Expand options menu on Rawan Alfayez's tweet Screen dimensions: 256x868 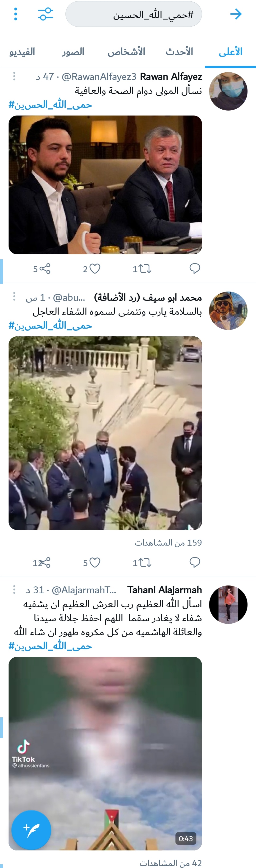click(x=14, y=76)
